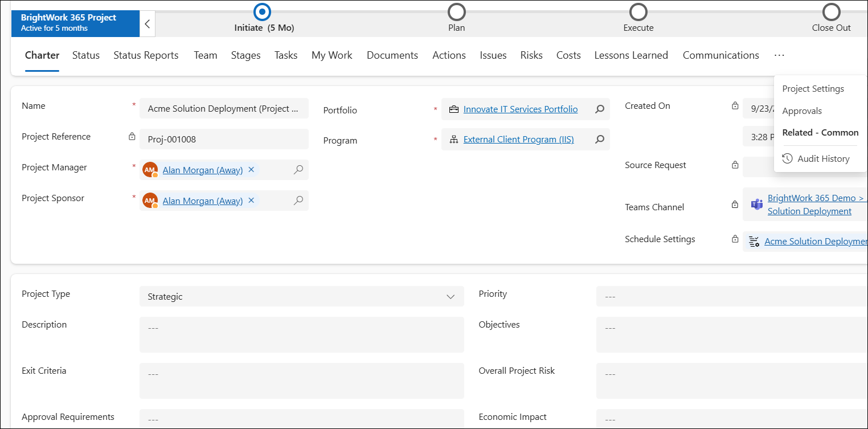This screenshot has width=868, height=429.
Task: Click the lock icon beside Created On
Action: pos(735,106)
